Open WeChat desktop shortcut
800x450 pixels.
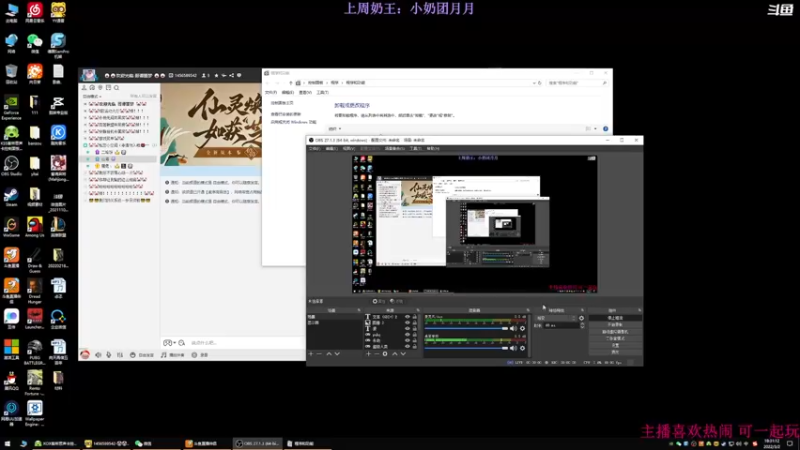(x=35, y=43)
